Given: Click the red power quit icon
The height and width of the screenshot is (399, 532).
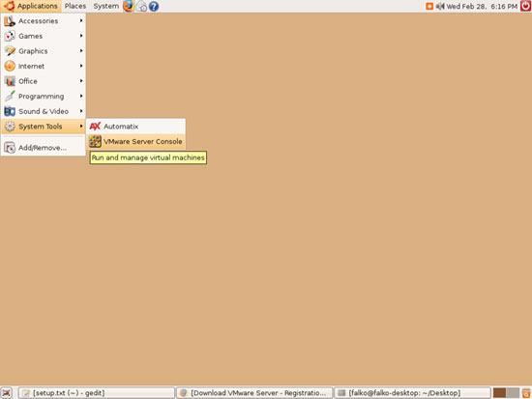Looking at the screenshot, I should (525, 6).
